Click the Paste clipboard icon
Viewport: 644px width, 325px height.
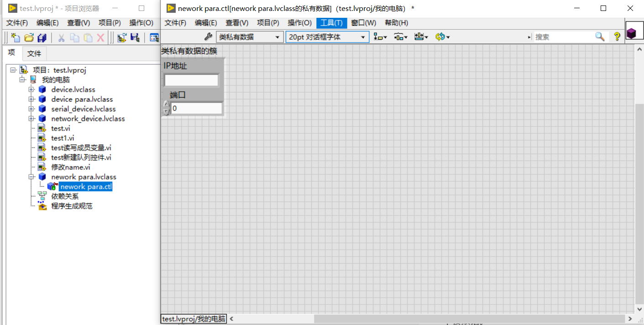[x=88, y=38]
